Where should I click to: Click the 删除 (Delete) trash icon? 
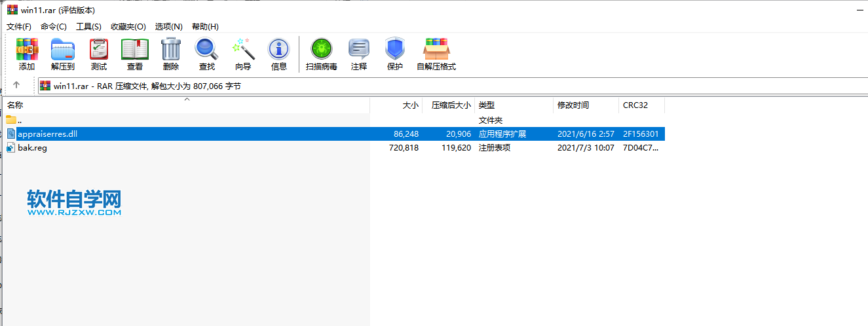point(171,54)
